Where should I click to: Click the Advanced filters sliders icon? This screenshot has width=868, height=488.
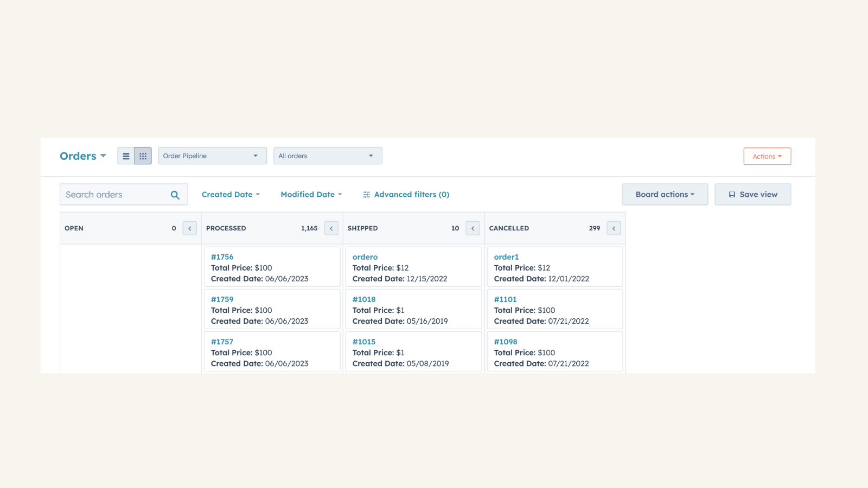click(366, 194)
